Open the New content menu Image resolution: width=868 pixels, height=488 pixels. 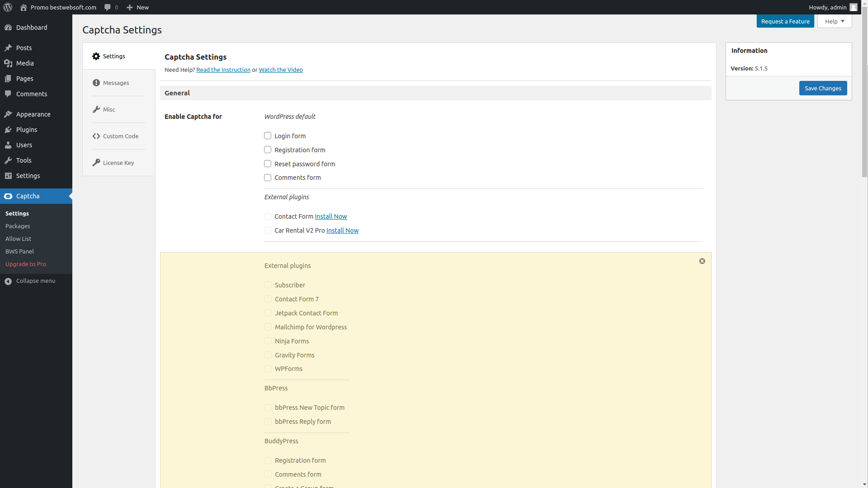click(137, 7)
